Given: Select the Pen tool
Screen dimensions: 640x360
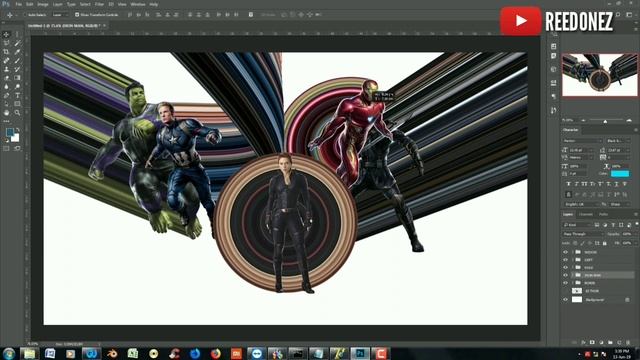Looking at the screenshot, I should [6, 95].
